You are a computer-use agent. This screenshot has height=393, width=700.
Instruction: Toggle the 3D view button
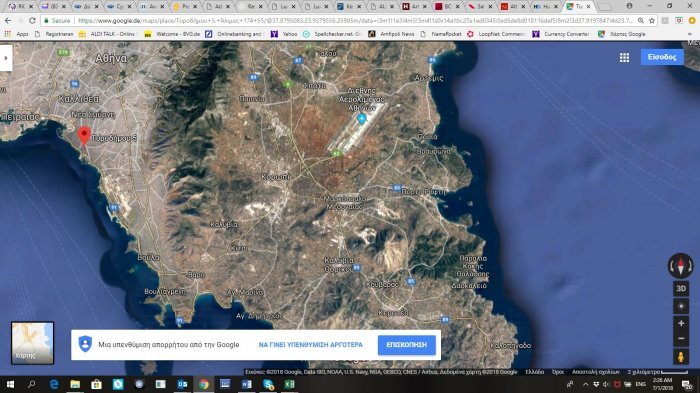(x=681, y=288)
